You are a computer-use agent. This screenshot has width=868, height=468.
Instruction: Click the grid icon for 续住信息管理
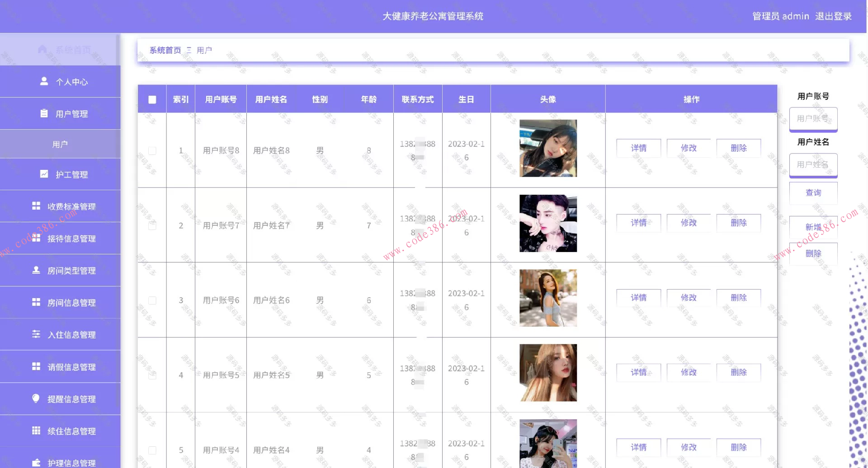point(36,431)
